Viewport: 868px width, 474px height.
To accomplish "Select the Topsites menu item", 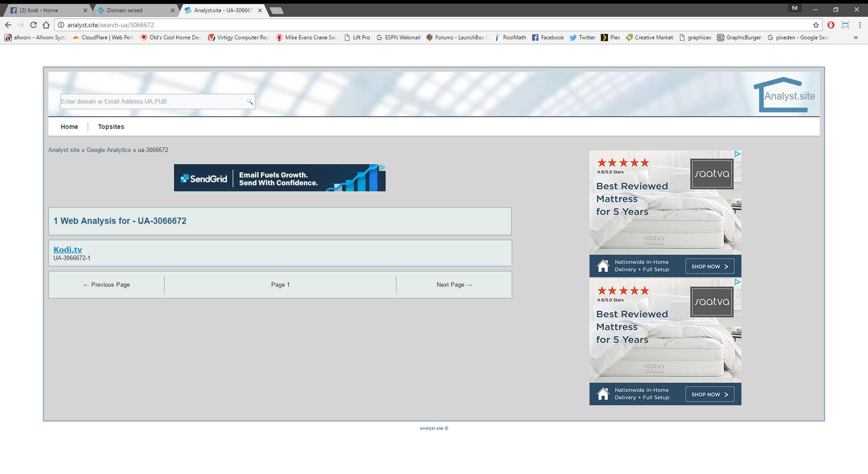I will [x=111, y=127].
